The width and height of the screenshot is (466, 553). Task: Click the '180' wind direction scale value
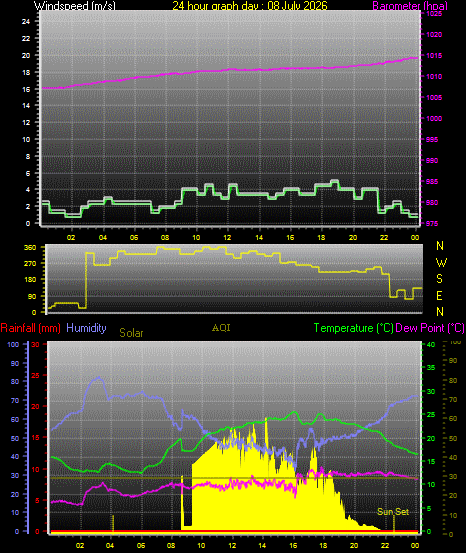(x=30, y=279)
